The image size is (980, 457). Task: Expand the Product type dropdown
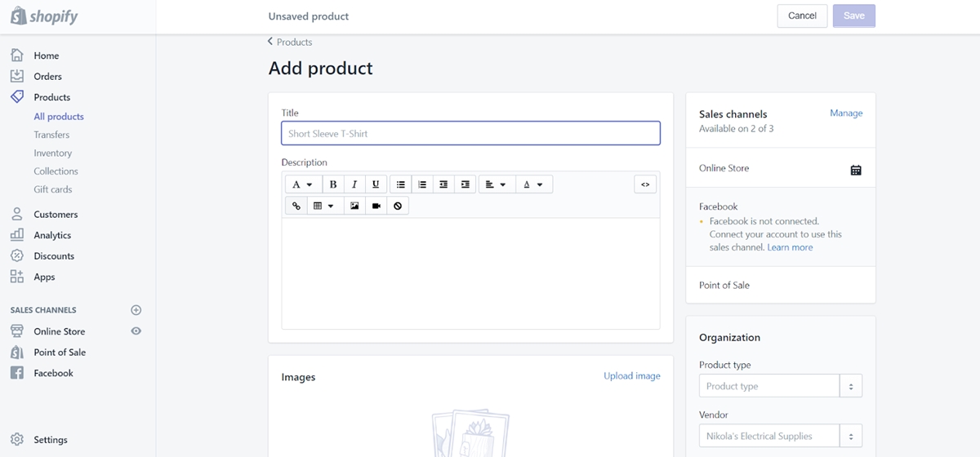pyautogui.click(x=851, y=386)
